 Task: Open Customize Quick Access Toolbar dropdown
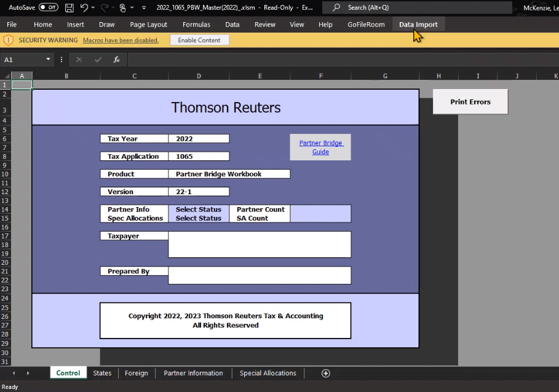click(x=144, y=7)
